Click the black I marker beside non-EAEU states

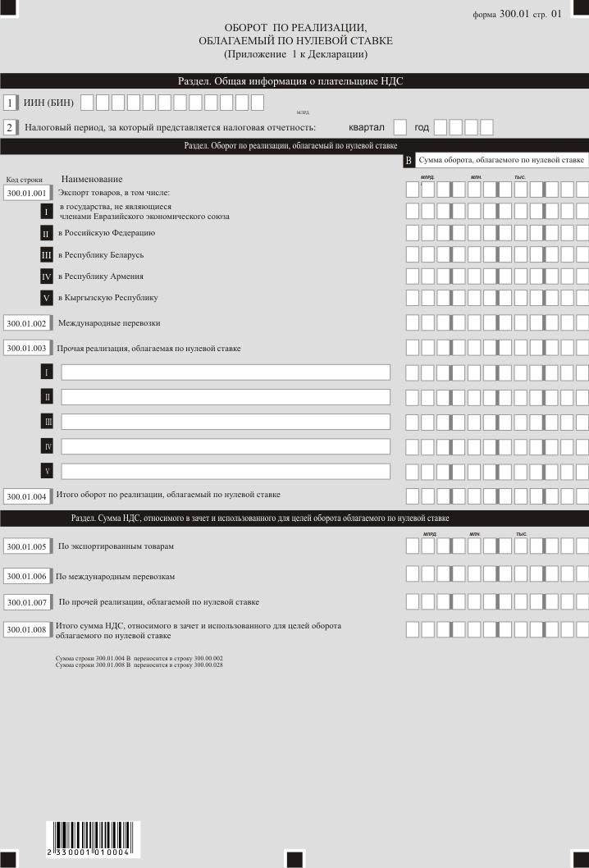tap(48, 212)
